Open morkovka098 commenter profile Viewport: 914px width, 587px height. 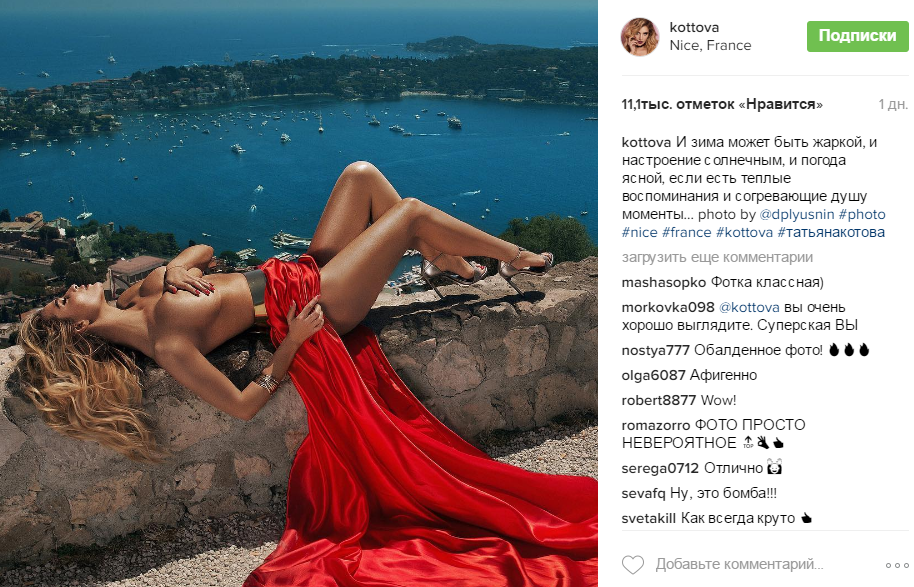tap(668, 307)
